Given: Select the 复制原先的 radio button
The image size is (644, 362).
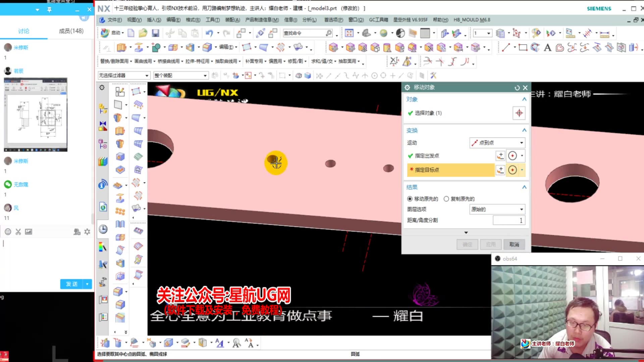Looking at the screenshot, I should click(446, 199).
